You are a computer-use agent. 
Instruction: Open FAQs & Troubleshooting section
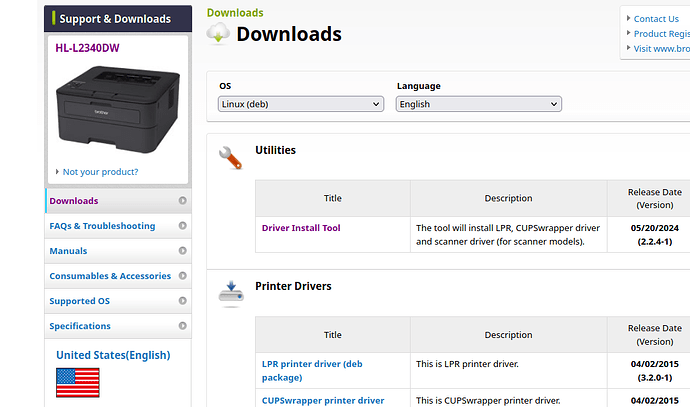click(118, 226)
